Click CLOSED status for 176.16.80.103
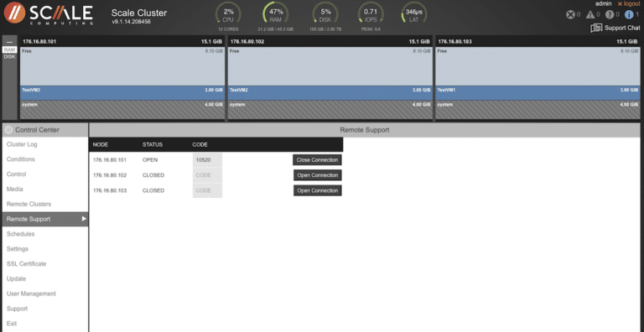This screenshot has width=644, height=332. point(153,190)
